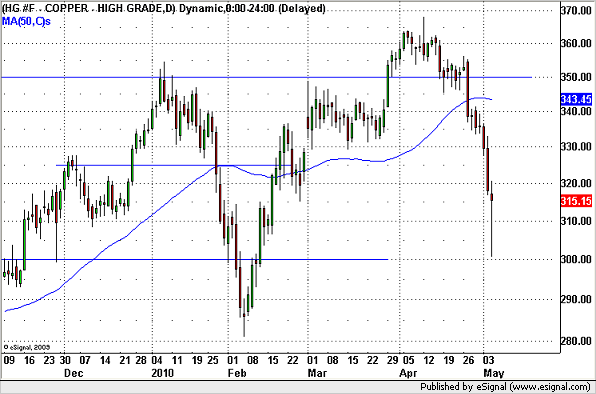
Task: Select the MA(50,C)s indicator label
Action: click(26, 22)
